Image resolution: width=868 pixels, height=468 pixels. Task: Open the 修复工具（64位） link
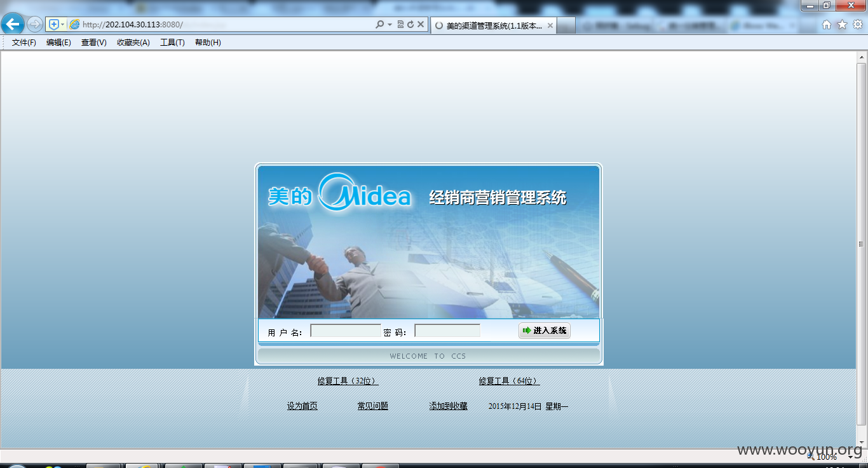pyautogui.click(x=509, y=381)
